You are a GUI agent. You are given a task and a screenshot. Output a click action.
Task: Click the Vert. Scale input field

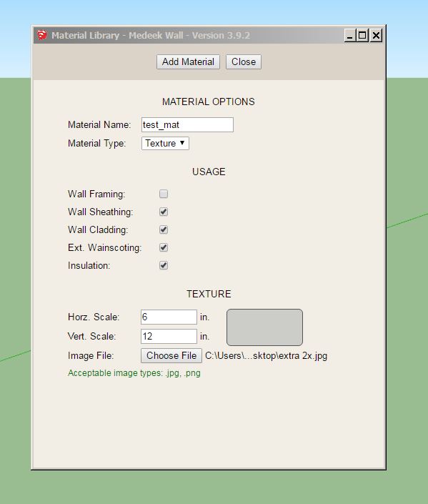point(169,336)
